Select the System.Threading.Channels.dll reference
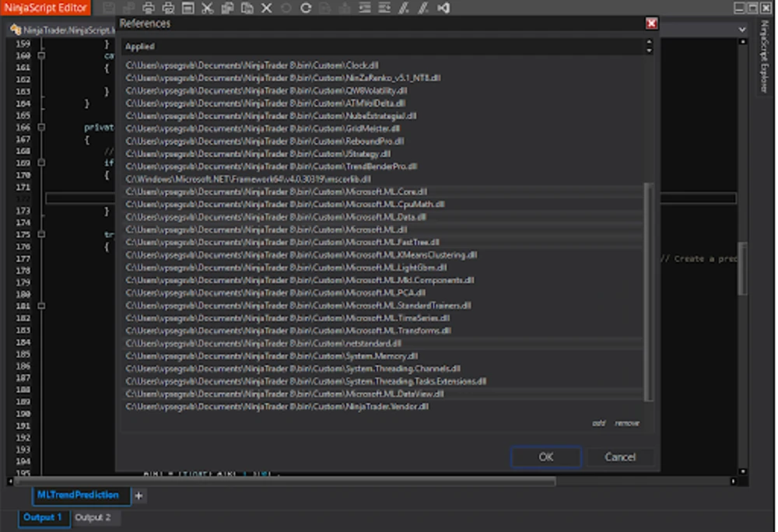The image size is (778, 532). (382, 369)
